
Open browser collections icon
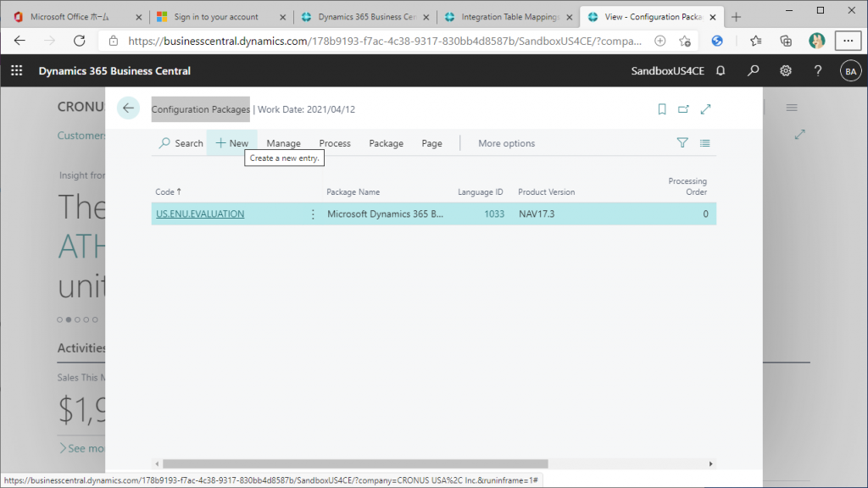pyautogui.click(x=786, y=41)
